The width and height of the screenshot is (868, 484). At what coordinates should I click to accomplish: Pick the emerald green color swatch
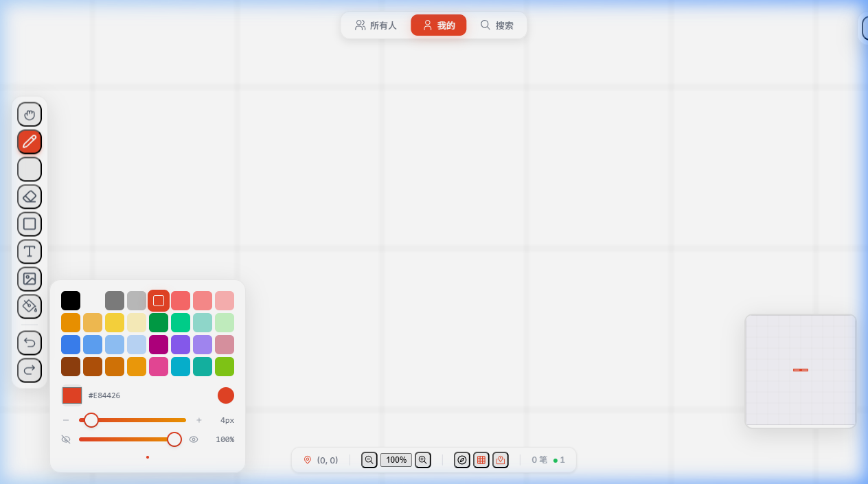(x=181, y=323)
